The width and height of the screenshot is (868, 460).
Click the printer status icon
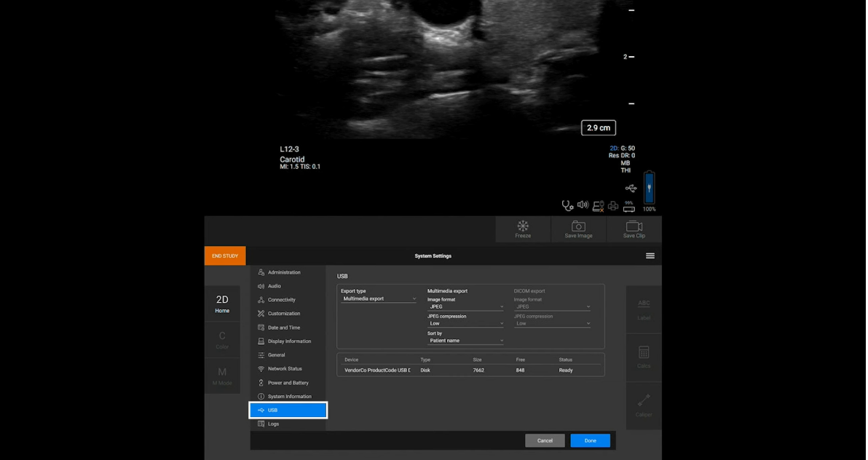point(613,205)
